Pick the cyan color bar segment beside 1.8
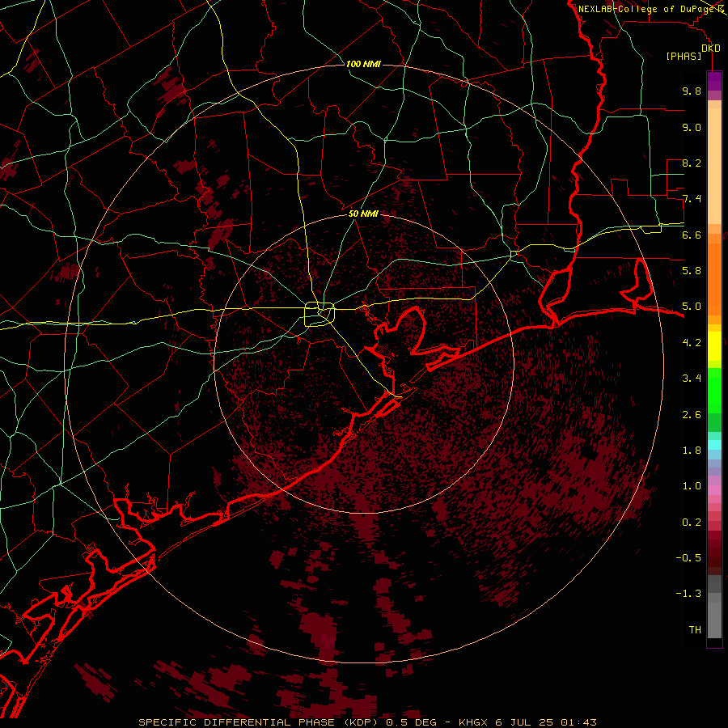 tap(714, 445)
